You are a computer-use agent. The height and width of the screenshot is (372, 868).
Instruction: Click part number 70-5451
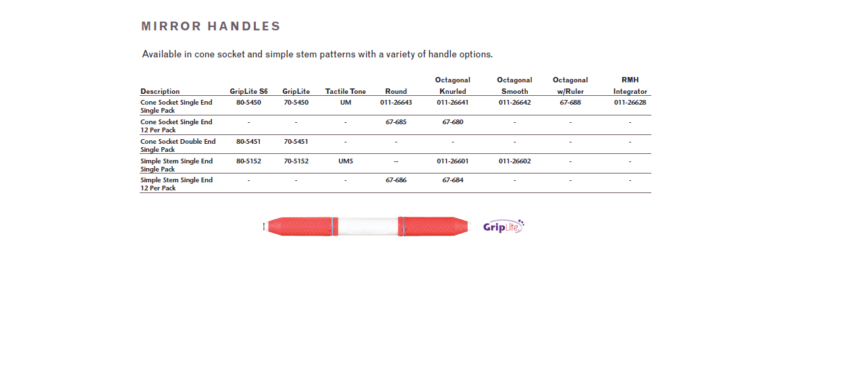click(x=296, y=142)
